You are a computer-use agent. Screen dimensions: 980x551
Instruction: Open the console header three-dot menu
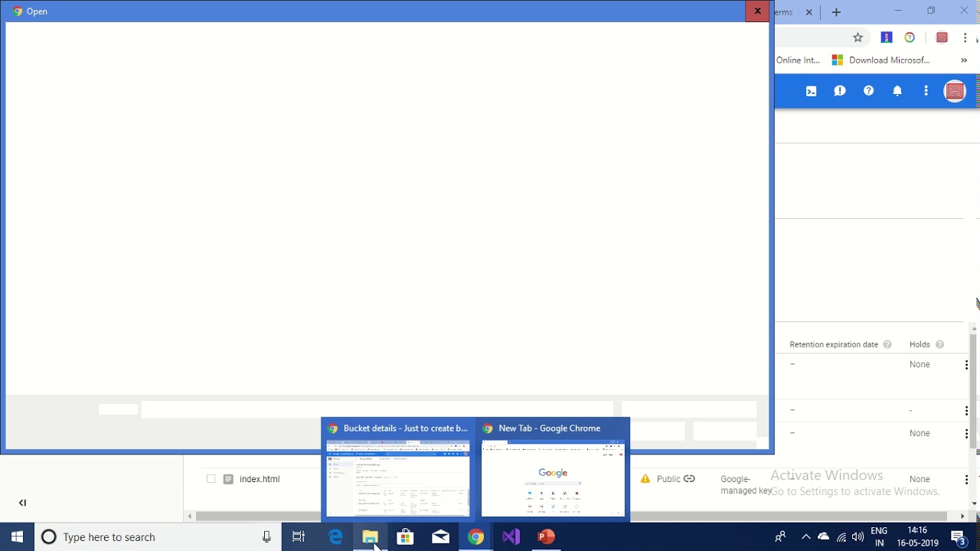926,91
